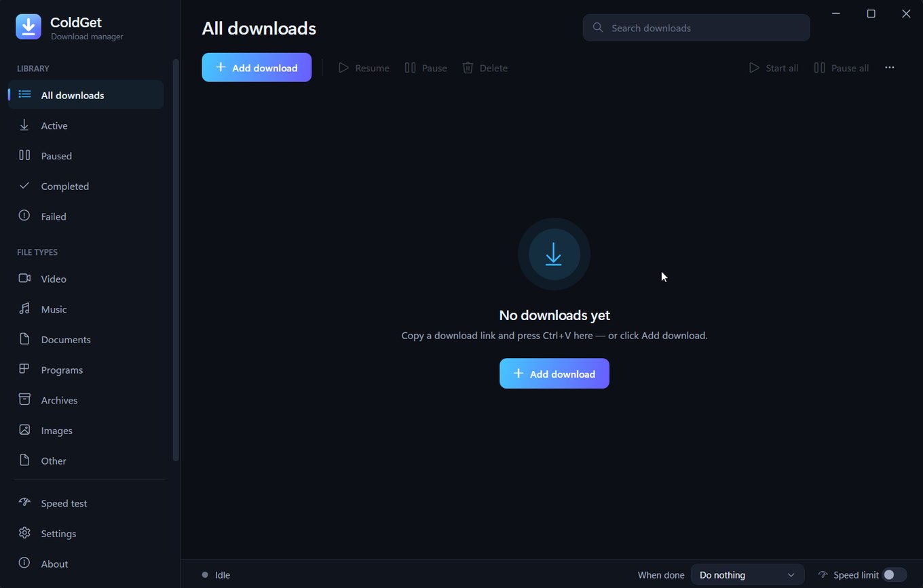Select the Images picture icon
This screenshot has height=588, width=923.
tap(24, 430)
